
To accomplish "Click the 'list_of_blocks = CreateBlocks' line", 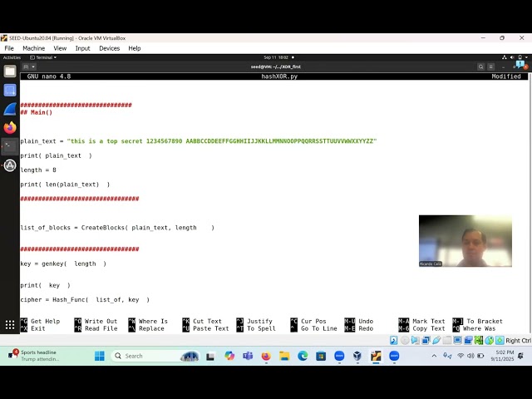I will point(117,228).
